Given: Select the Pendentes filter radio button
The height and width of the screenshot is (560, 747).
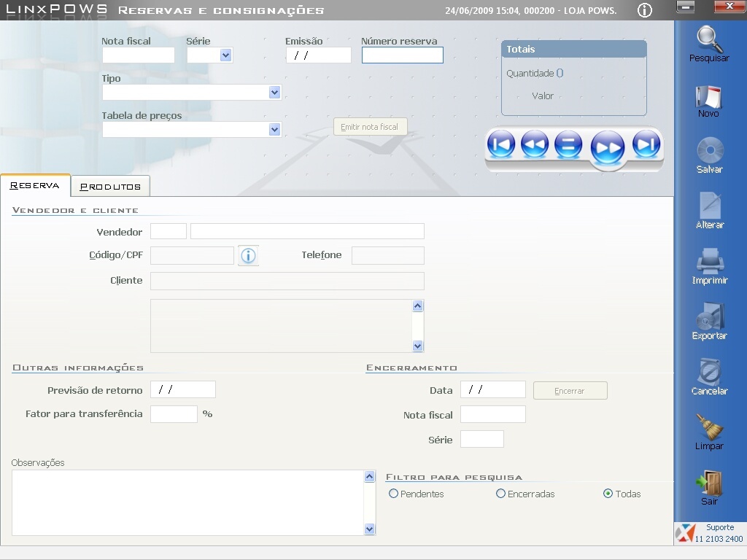Looking at the screenshot, I should (x=393, y=494).
